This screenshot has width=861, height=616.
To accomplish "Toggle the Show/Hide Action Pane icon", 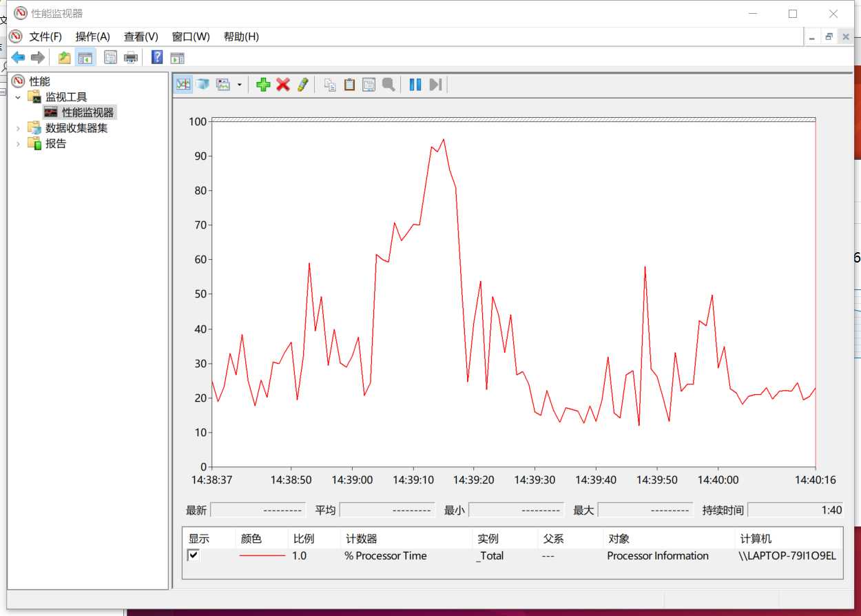I will 178,58.
